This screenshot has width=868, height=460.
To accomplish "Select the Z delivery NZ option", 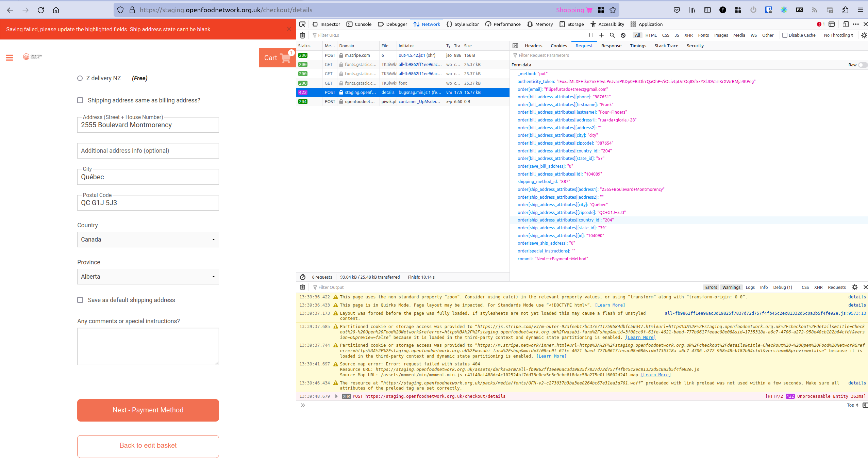I will pyautogui.click(x=80, y=78).
